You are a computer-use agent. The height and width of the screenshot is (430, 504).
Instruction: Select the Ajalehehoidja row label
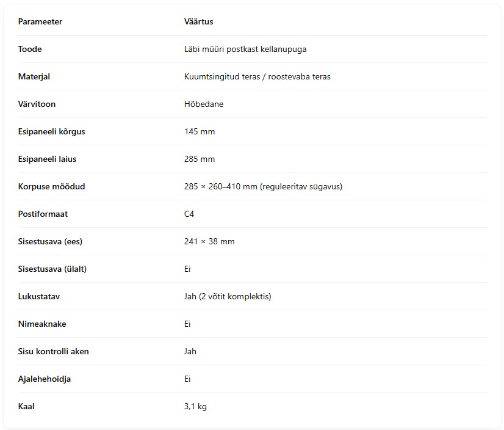[45, 379]
